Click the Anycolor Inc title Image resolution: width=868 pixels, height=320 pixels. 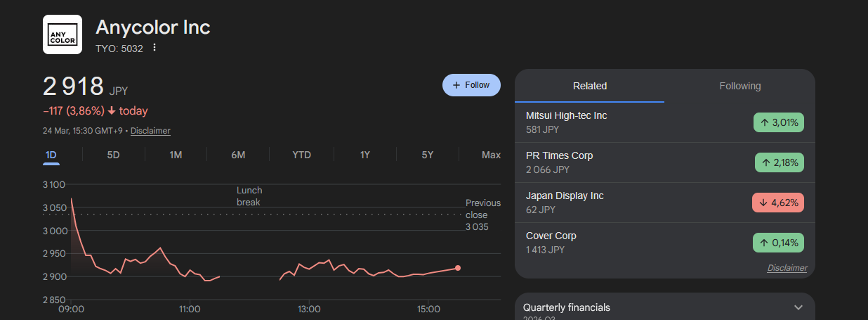point(153,27)
